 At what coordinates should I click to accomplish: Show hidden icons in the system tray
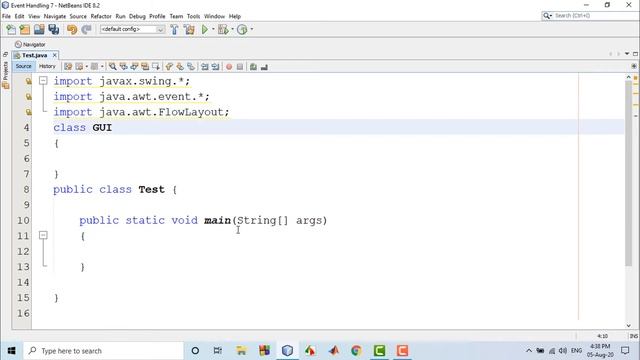(x=529, y=351)
